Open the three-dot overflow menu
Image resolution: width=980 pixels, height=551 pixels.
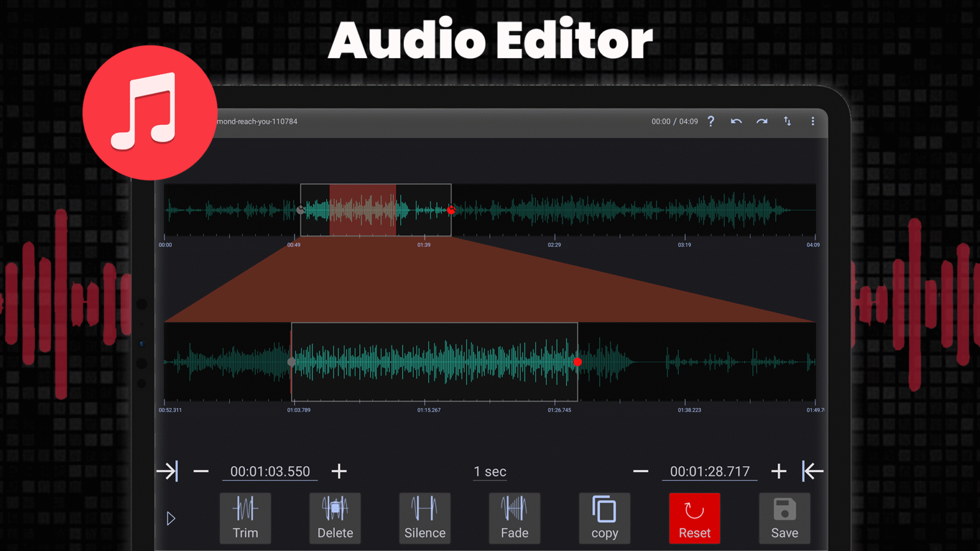point(813,121)
